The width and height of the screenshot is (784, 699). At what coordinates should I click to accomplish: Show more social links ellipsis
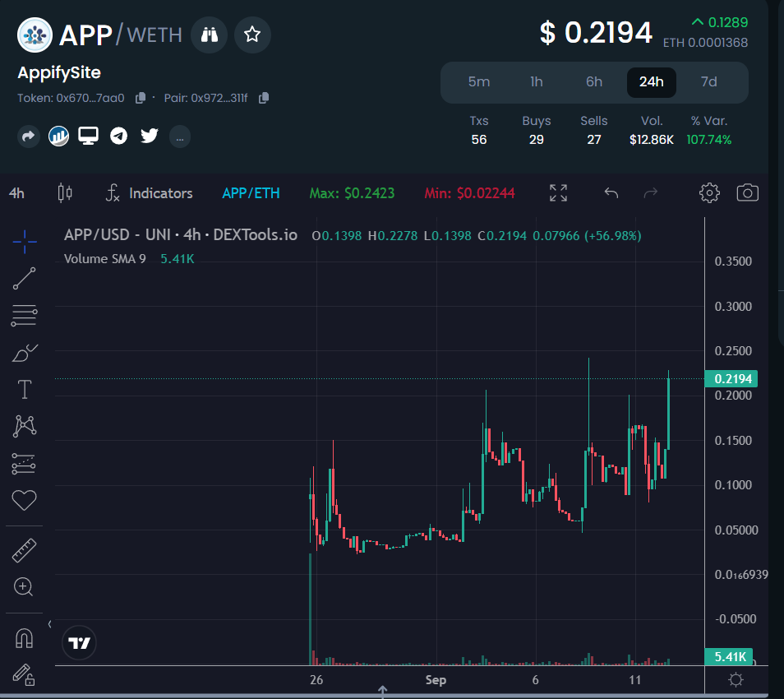[180, 137]
